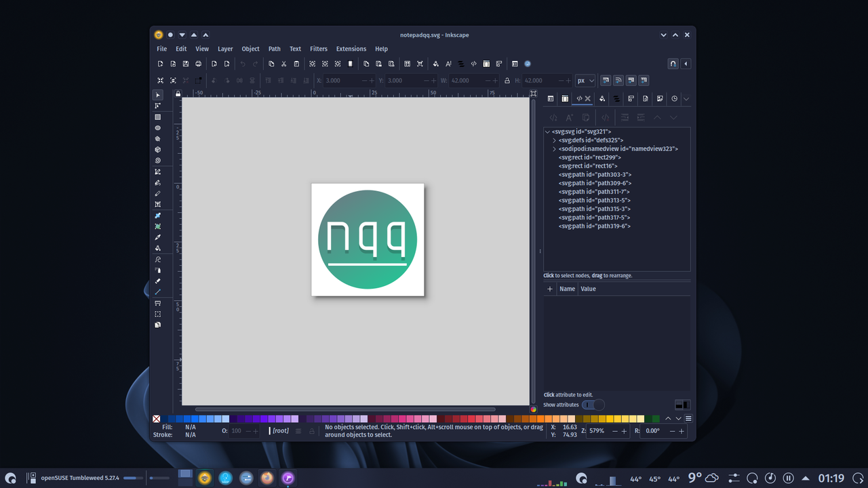Select the Gradient tool
This screenshot has width=868, height=488.
pyautogui.click(x=158, y=216)
